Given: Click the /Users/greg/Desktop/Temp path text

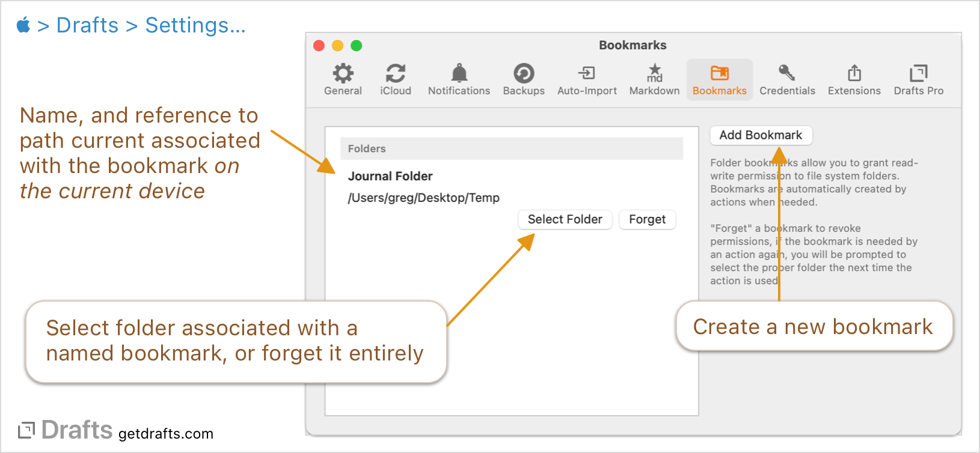Looking at the screenshot, I should tap(423, 198).
